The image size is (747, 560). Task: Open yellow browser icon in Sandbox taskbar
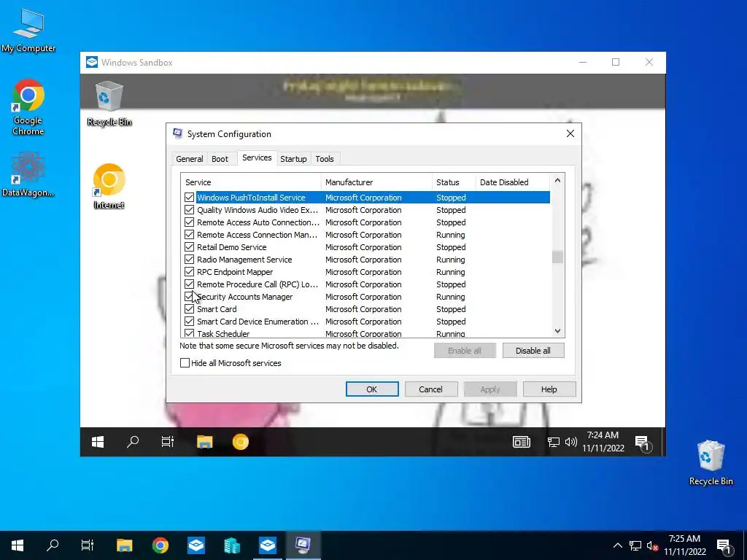pyautogui.click(x=241, y=442)
